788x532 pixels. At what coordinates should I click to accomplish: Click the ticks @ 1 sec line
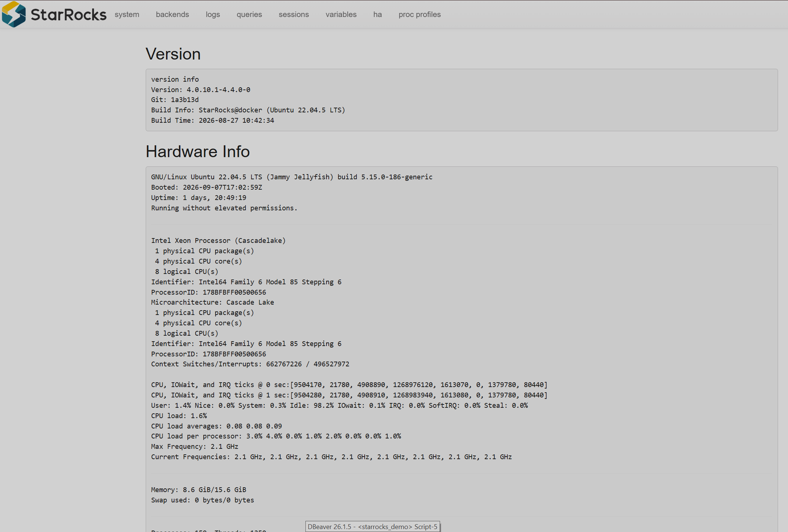click(x=349, y=395)
